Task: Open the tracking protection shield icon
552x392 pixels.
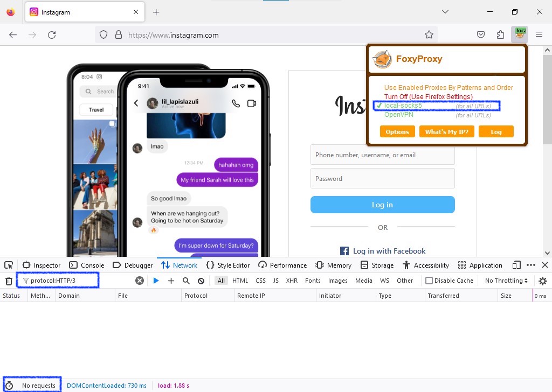Action: [103, 35]
